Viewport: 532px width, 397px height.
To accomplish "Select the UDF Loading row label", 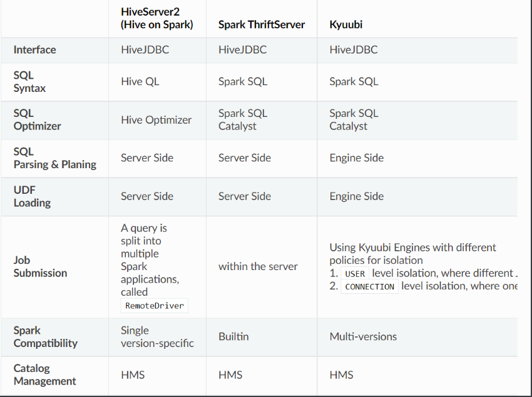I will (x=32, y=196).
